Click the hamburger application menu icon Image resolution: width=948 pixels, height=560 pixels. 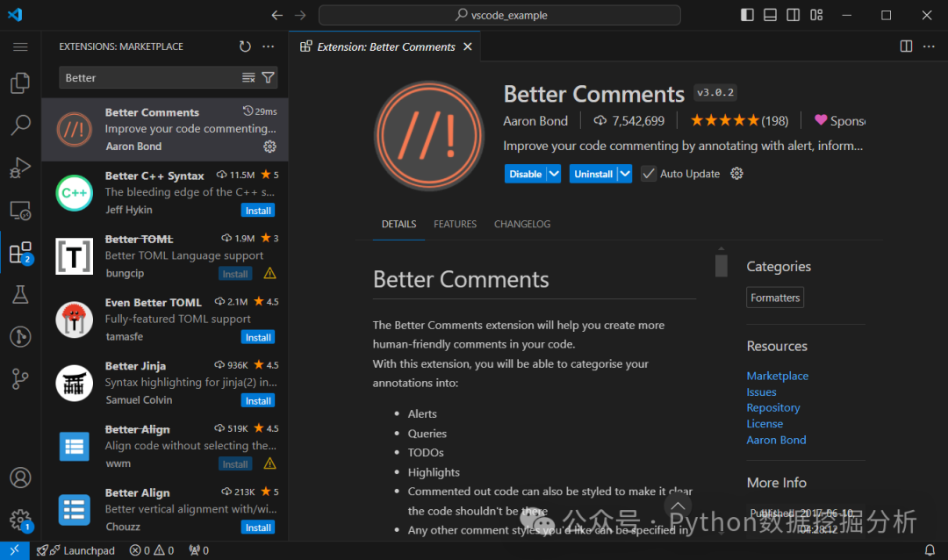coord(20,47)
